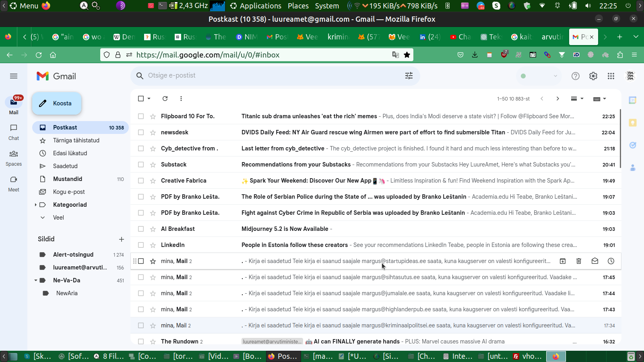Viewport: 644px width, 362px height.
Task: List all Firefox tabs dropdown
Action: 636,37
